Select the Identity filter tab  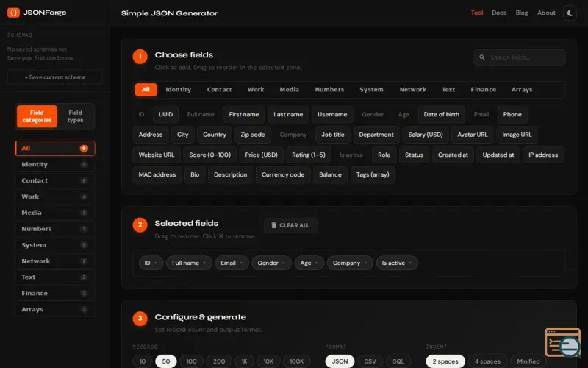coord(179,90)
